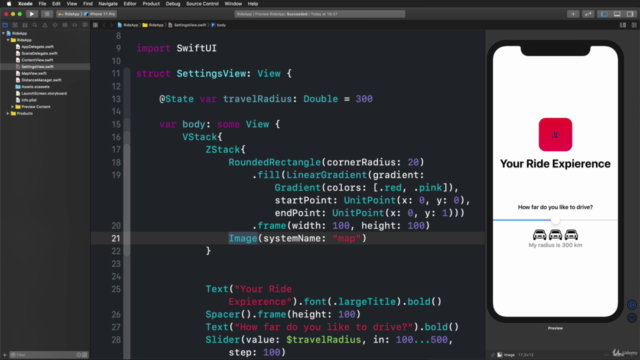Screen dimensions: 640x360
Task: Go forward in editor history
Action: pyautogui.click(x=111, y=25)
